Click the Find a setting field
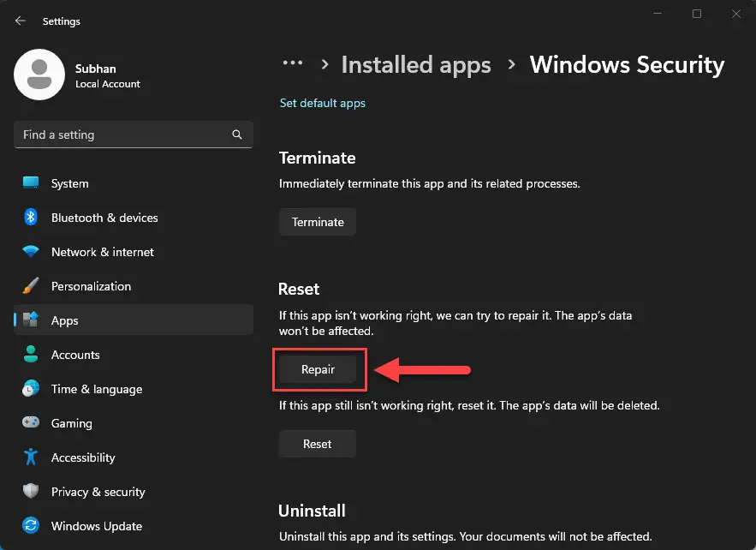Screen dimensions: 756x550 pyautogui.click(x=133, y=135)
